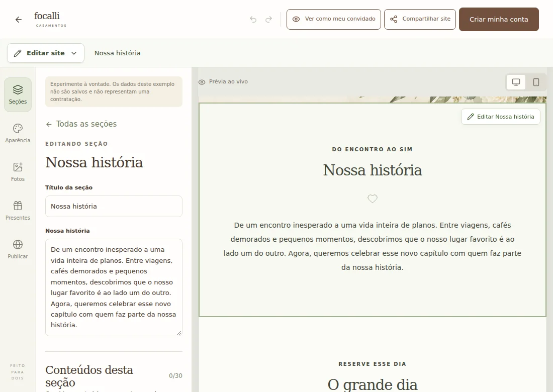Click the Prévia ao vivo label
Screen dimensions: 553x392
[x=229, y=82]
